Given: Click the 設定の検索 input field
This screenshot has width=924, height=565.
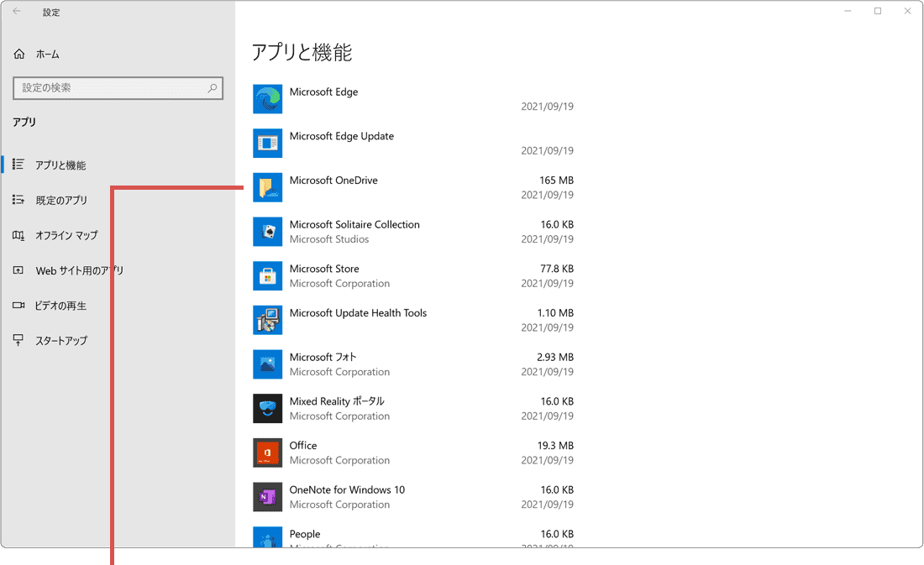Looking at the screenshot, I should tap(118, 88).
